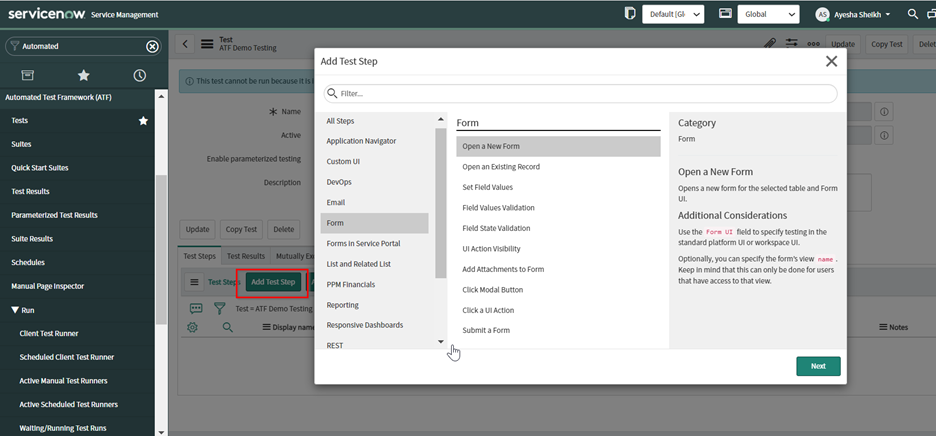Go back using the left arrow button
Screen dimensions: 936x436
pyautogui.click(x=185, y=44)
